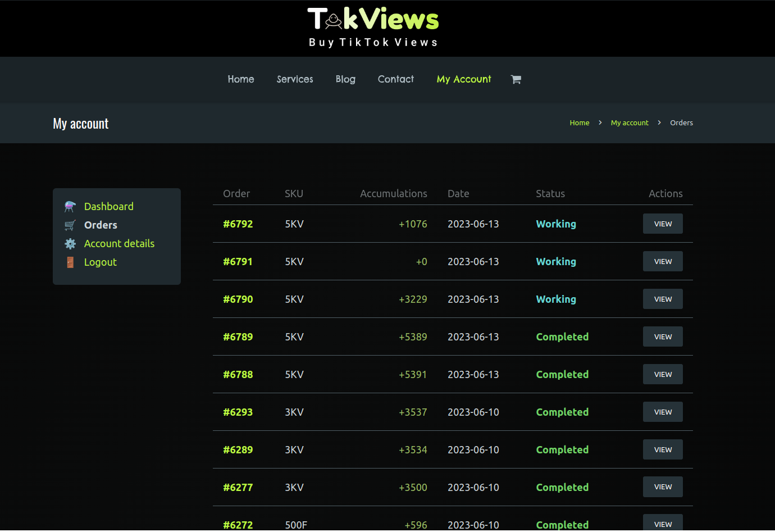Open order #6791 link
775x532 pixels.
(x=238, y=262)
